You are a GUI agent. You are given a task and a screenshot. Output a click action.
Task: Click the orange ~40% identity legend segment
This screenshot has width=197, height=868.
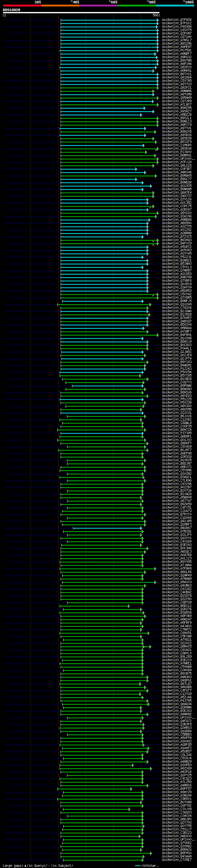click(60, 6)
